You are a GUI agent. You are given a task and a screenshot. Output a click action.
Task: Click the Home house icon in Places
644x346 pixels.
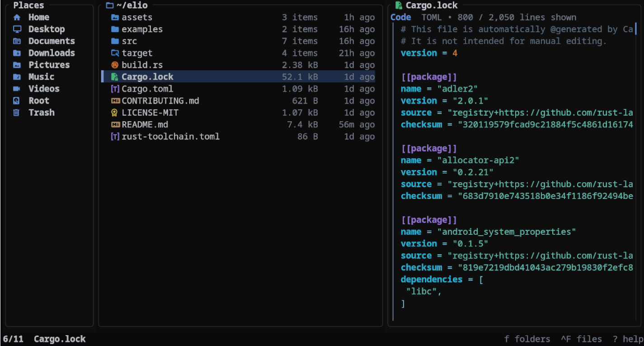17,18
